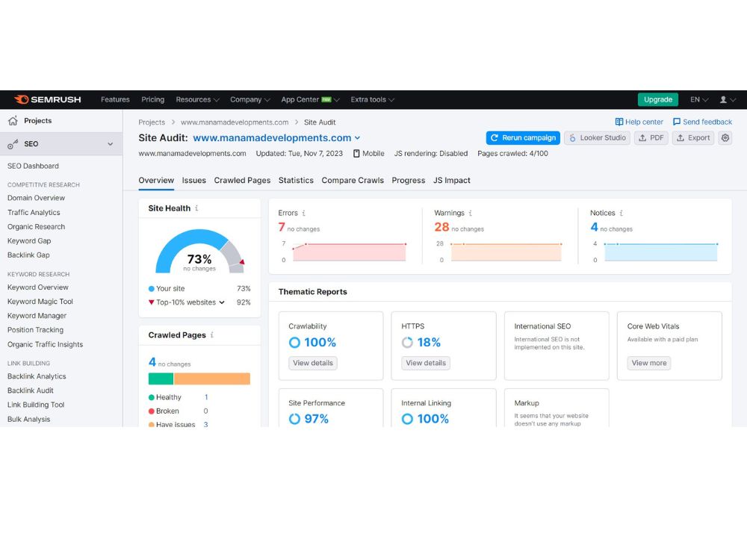747x560 pixels.
Task: Click the Mobile device icon
Action: point(356,153)
